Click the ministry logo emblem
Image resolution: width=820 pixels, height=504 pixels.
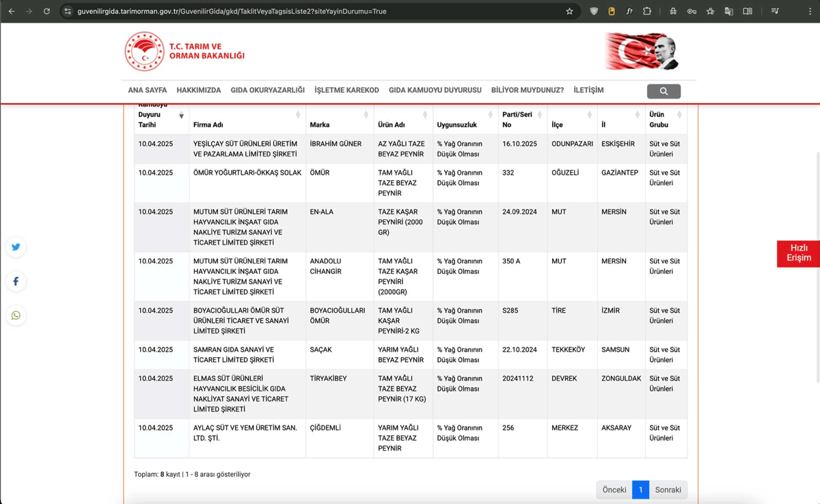[x=144, y=51]
